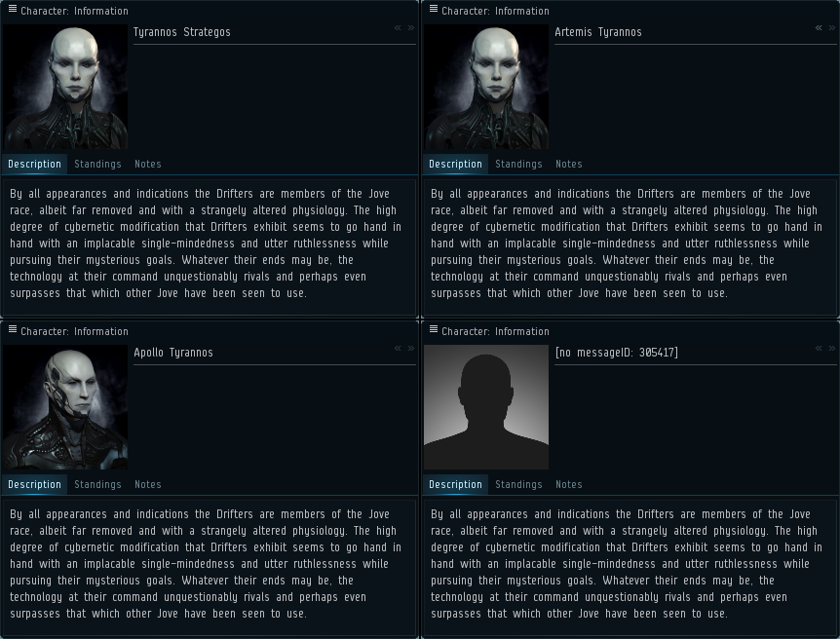The width and height of the screenshot is (840, 639).
Task: Open window menu icon for Artemis Tyrannos
Action: 434,9
